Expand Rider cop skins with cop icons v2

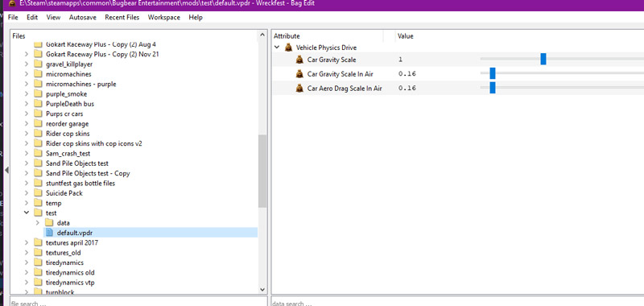coord(27,143)
